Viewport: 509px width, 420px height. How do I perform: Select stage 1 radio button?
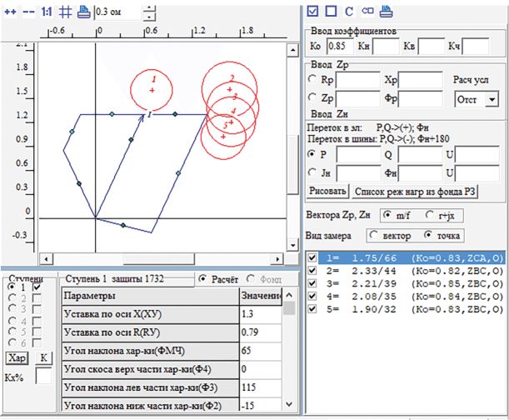[12, 287]
